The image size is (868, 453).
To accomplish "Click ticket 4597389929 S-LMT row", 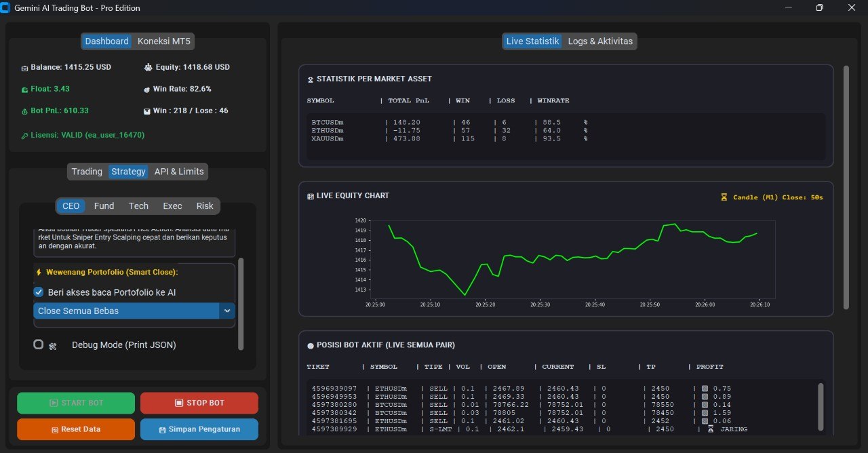I will [529, 429].
